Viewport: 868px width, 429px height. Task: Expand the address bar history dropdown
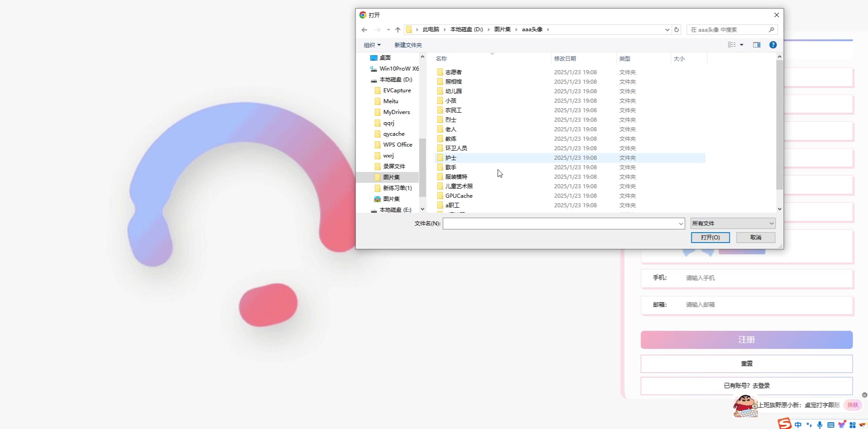click(x=667, y=30)
